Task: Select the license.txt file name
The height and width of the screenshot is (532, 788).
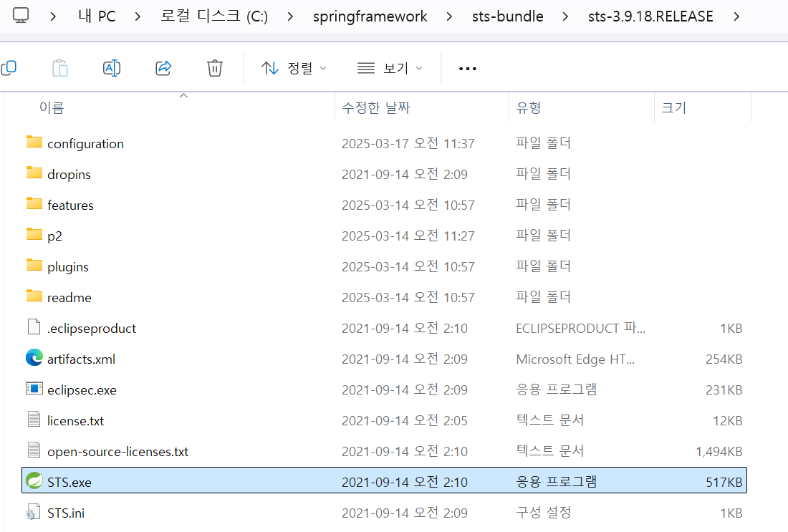Action: click(75, 420)
